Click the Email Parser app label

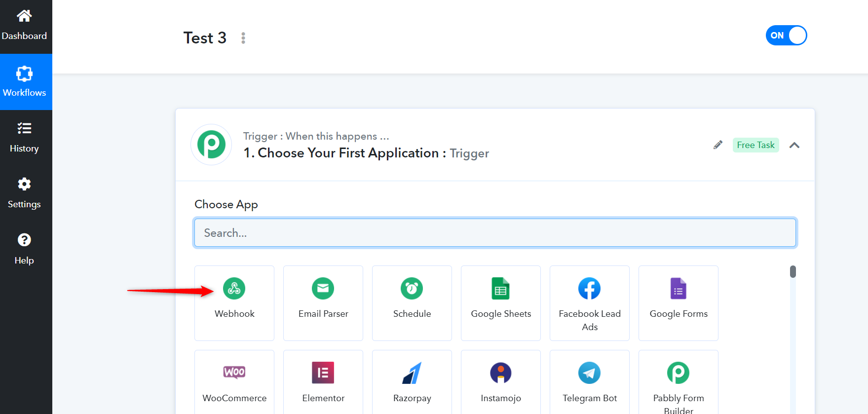pos(323,314)
